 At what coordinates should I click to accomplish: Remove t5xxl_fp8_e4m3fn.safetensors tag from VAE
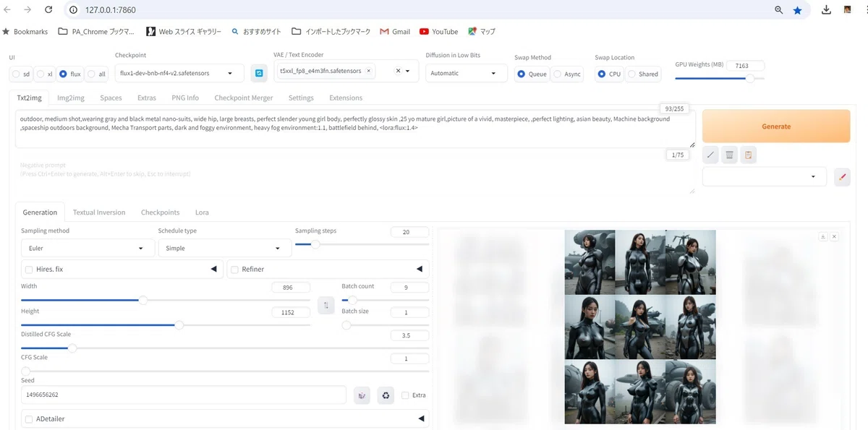coord(368,71)
